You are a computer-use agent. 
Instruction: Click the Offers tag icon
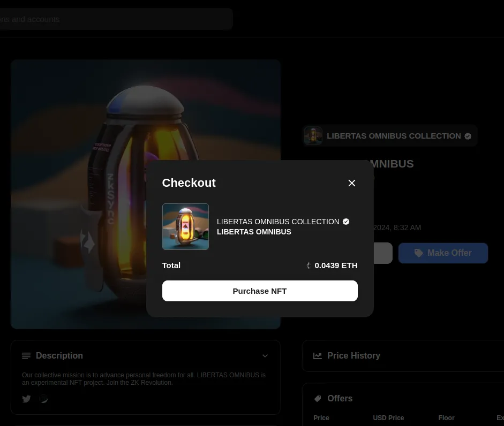(x=318, y=399)
